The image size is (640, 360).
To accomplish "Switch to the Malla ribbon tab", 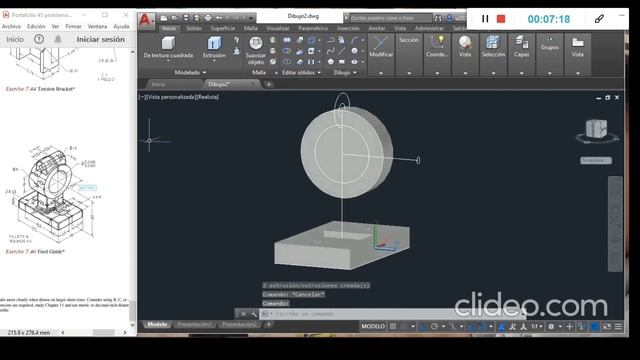I will click(251, 28).
